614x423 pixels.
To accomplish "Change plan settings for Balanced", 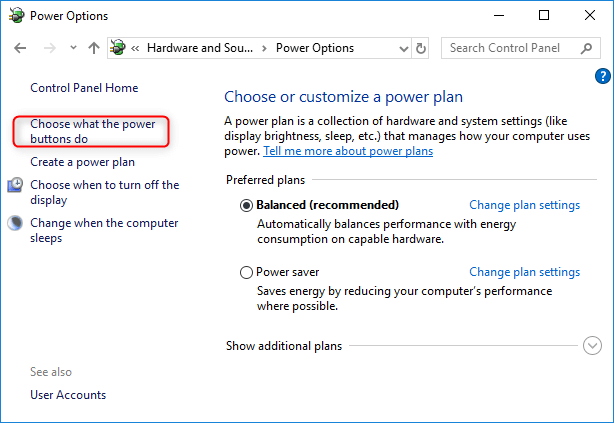I will click(524, 205).
